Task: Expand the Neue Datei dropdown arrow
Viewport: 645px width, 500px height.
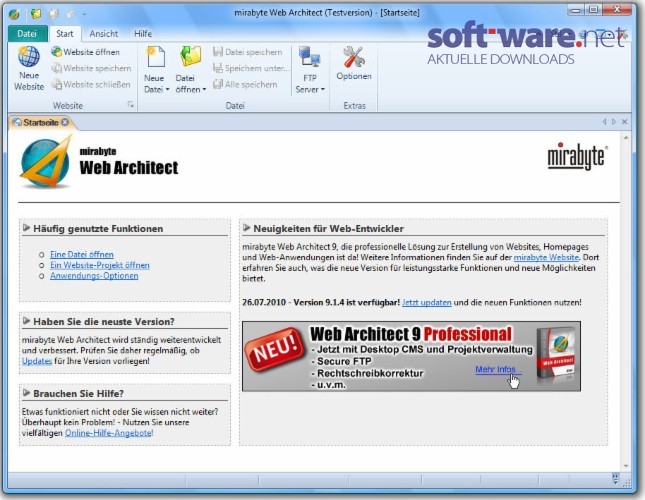Action: (167, 90)
